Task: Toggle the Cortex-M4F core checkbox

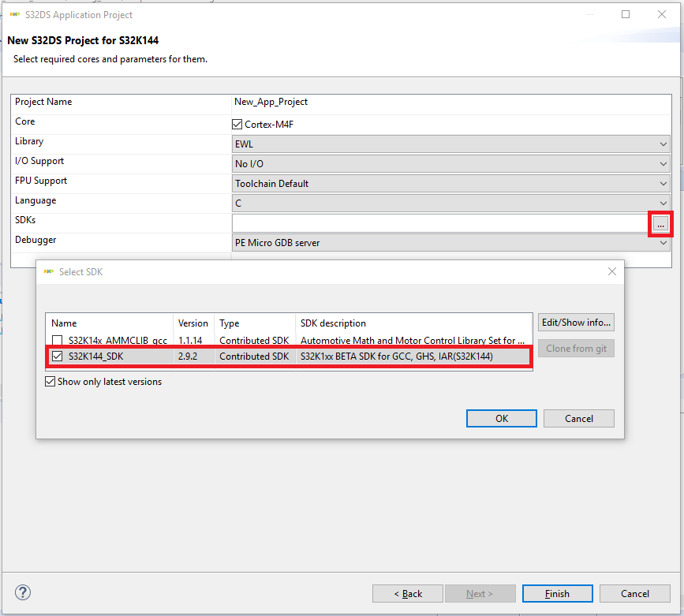Action: click(237, 125)
